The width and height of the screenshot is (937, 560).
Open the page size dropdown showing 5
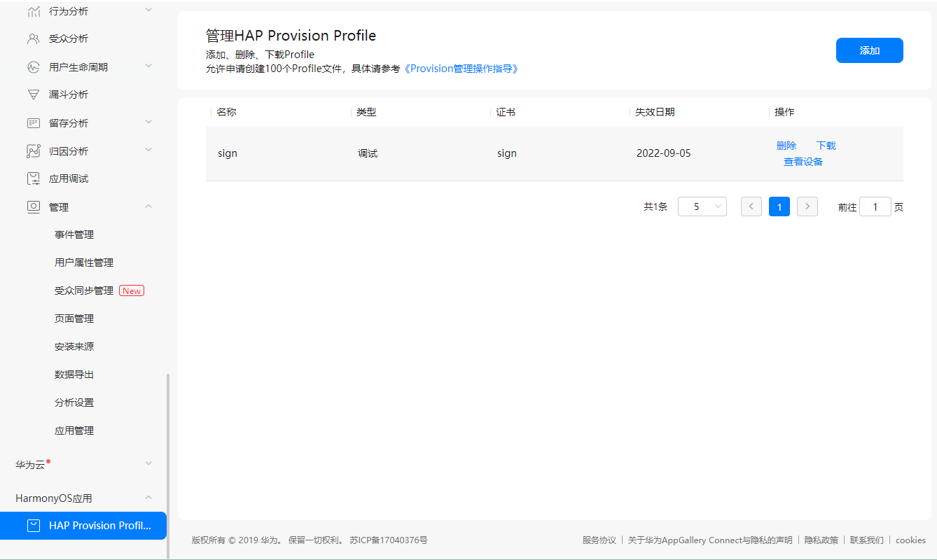(702, 206)
